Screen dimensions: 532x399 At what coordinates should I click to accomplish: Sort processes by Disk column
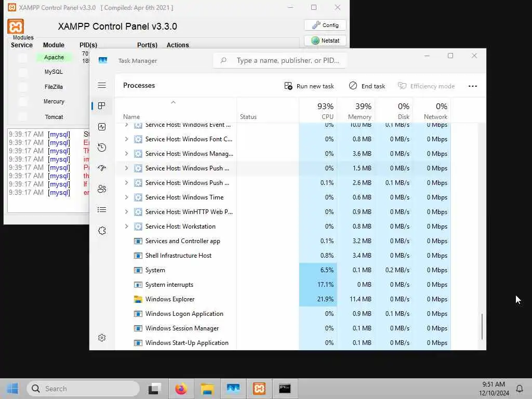tap(394, 111)
